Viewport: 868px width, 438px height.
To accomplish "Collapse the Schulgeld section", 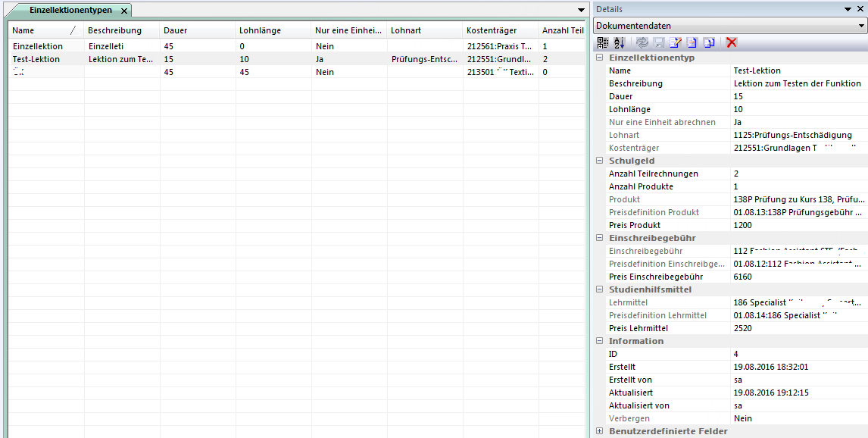I will click(600, 161).
